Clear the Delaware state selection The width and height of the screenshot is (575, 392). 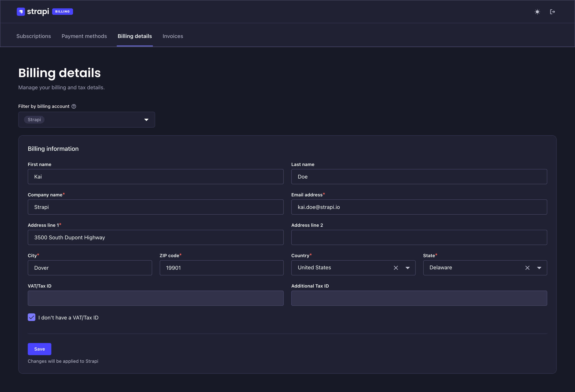(x=527, y=268)
